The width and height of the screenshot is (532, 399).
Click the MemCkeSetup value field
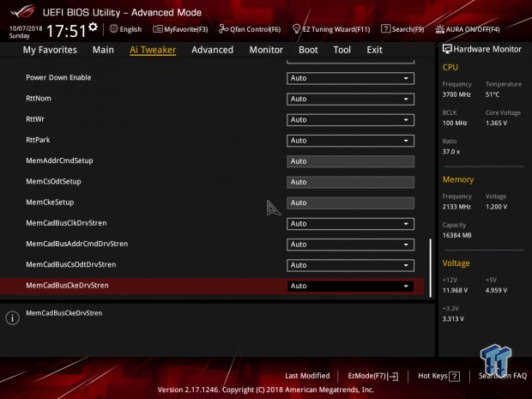coord(350,203)
